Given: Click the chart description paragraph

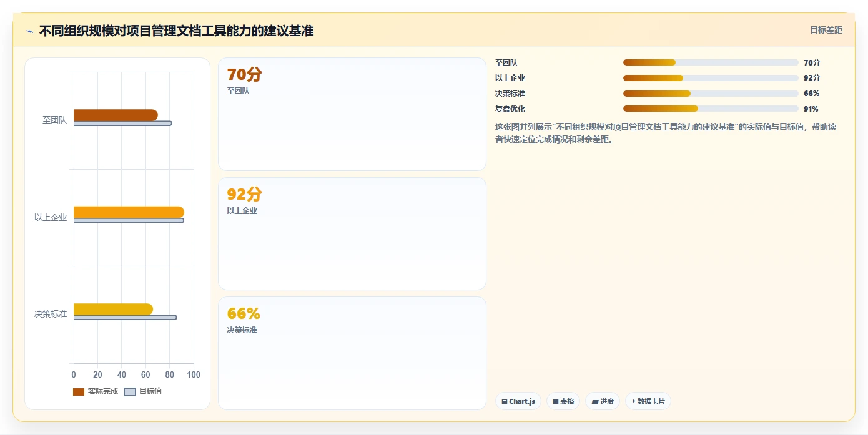Looking at the screenshot, I should (x=666, y=133).
